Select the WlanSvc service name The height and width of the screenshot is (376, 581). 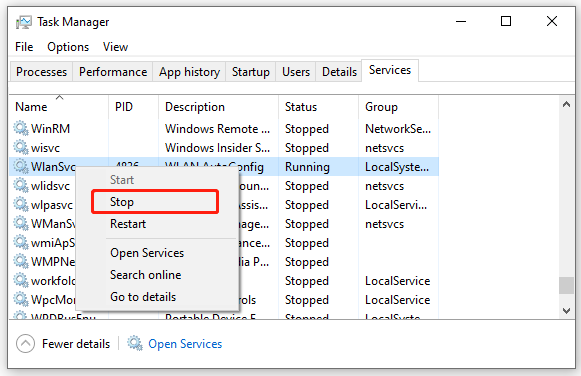[x=53, y=167]
